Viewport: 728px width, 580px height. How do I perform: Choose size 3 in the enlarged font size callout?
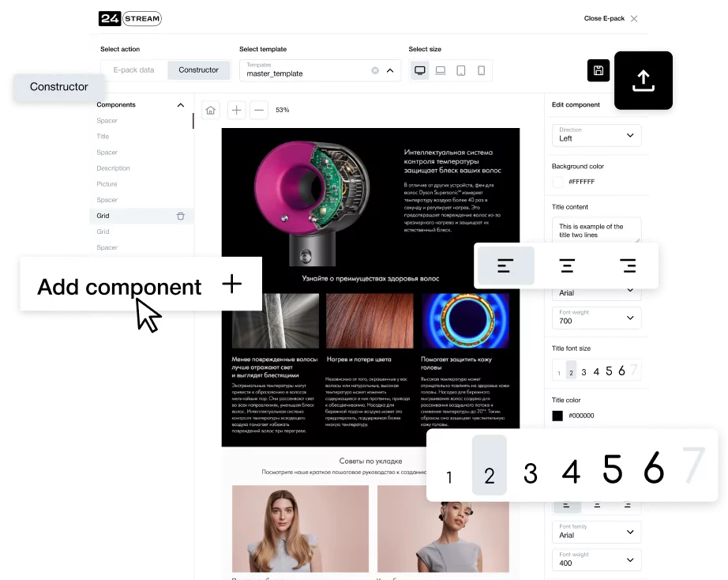pyautogui.click(x=531, y=473)
